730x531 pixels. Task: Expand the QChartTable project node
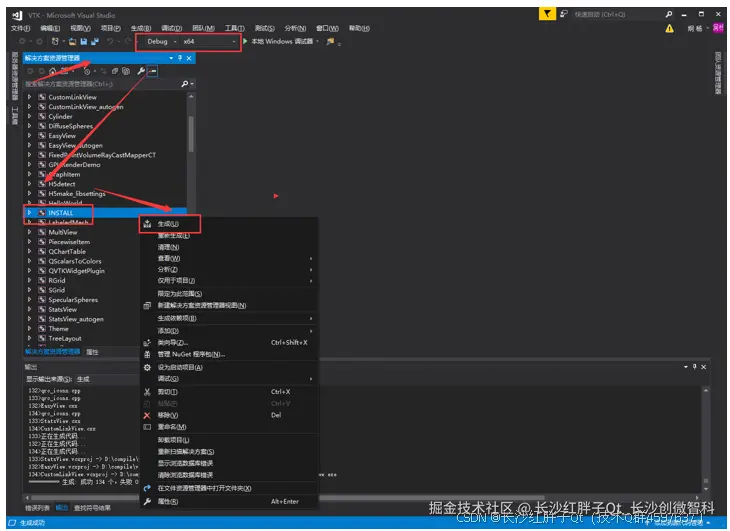(30, 251)
